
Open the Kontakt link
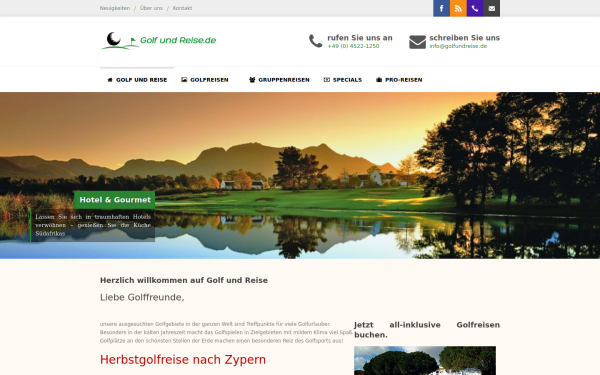tap(183, 8)
